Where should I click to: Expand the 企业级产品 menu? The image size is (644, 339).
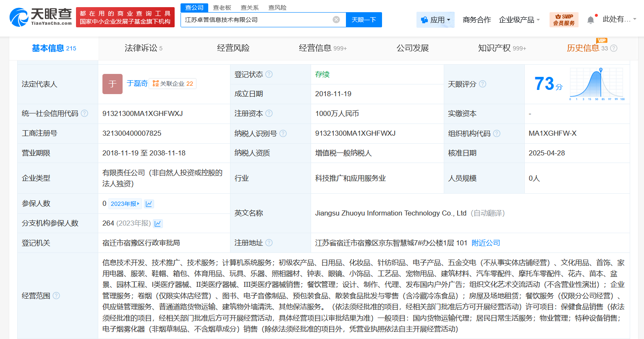[x=519, y=20]
